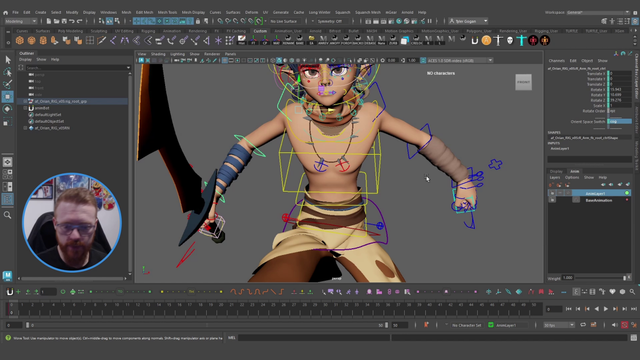Open the viewport Shading menu
Viewport: 640px width, 360px height.
tap(158, 54)
